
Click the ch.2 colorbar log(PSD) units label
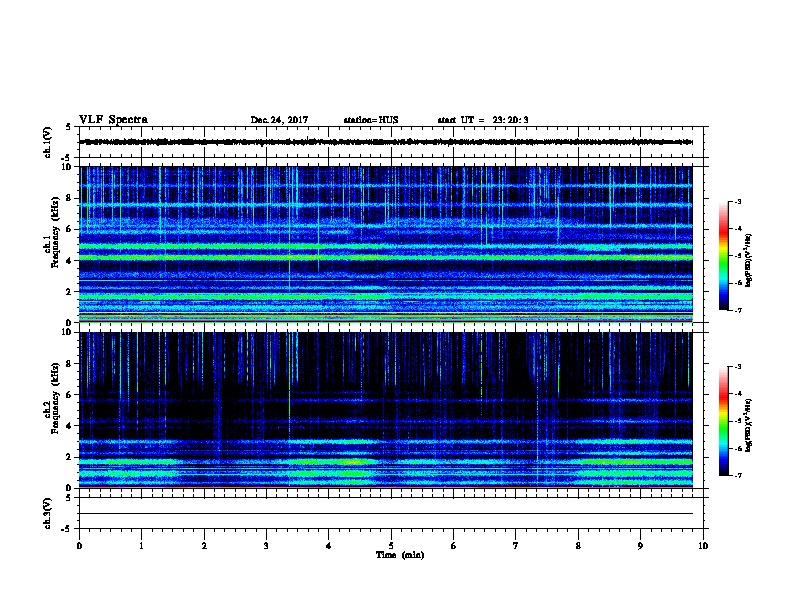click(x=749, y=425)
